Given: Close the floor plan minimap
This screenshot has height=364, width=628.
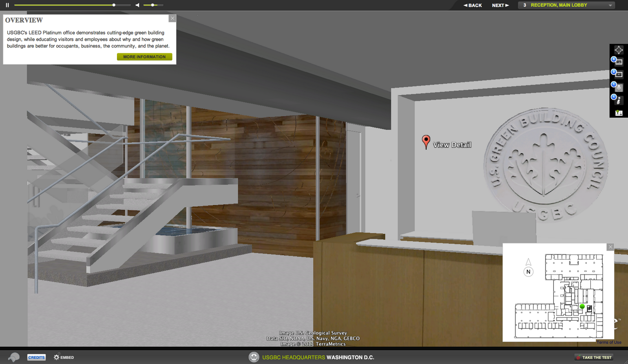Looking at the screenshot, I should (x=610, y=247).
